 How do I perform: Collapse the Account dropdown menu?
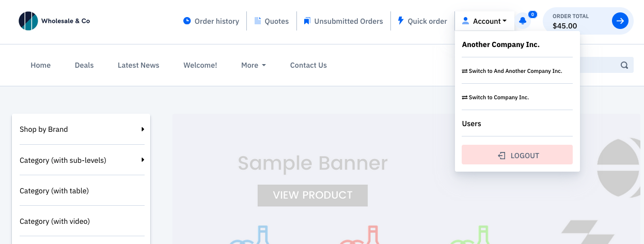[x=484, y=21]
